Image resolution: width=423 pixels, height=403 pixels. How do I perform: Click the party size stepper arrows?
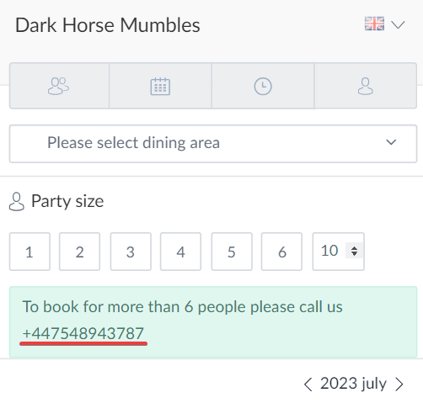coord(354,251)
